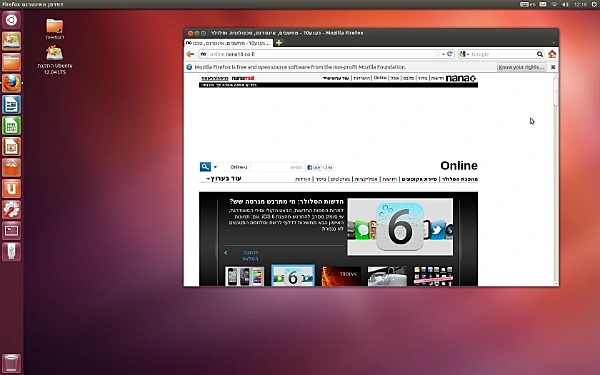
Task: Open the list-all-tabs dropdown in the tab strip
Action: pos(553,43)
